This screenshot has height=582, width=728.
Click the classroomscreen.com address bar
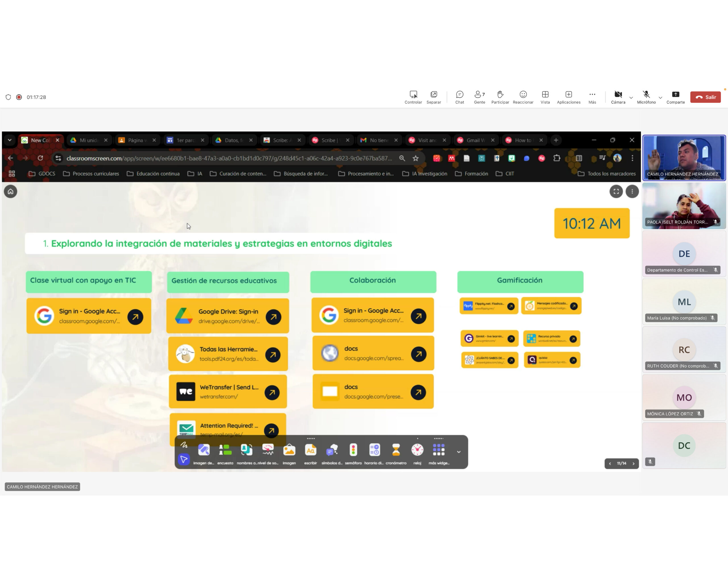(229, 158)
